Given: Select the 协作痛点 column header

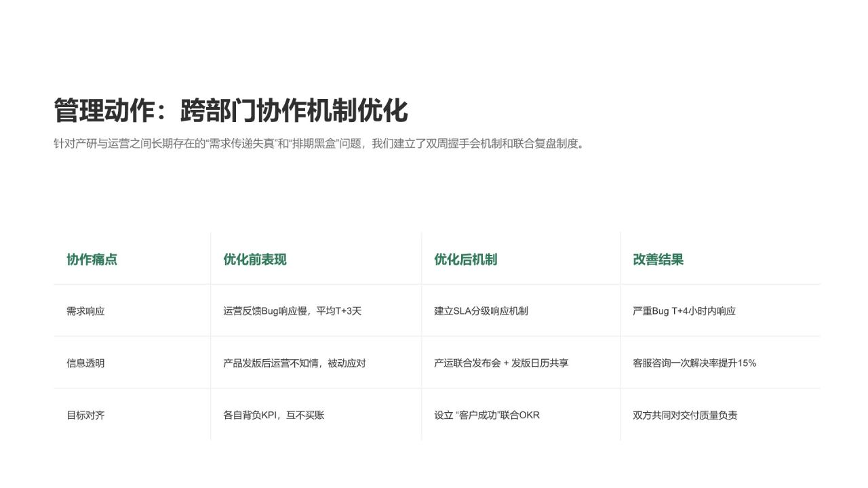Looking at the screenshot, I should (92, 260).
